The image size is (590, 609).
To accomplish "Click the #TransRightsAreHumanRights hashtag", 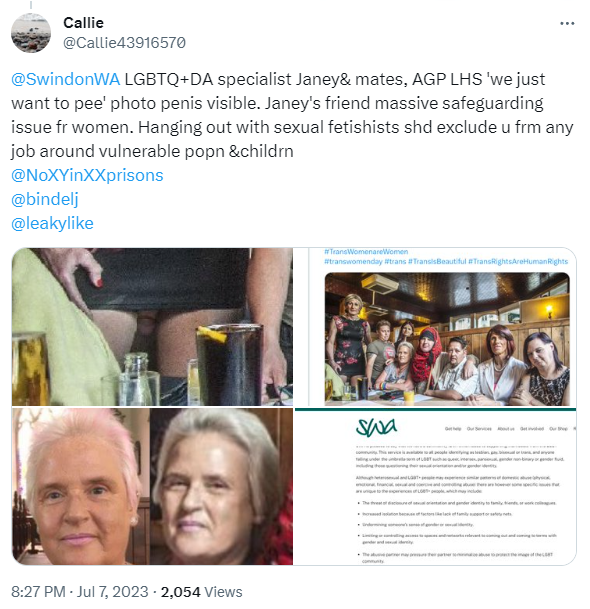I will tap(518, 261).
